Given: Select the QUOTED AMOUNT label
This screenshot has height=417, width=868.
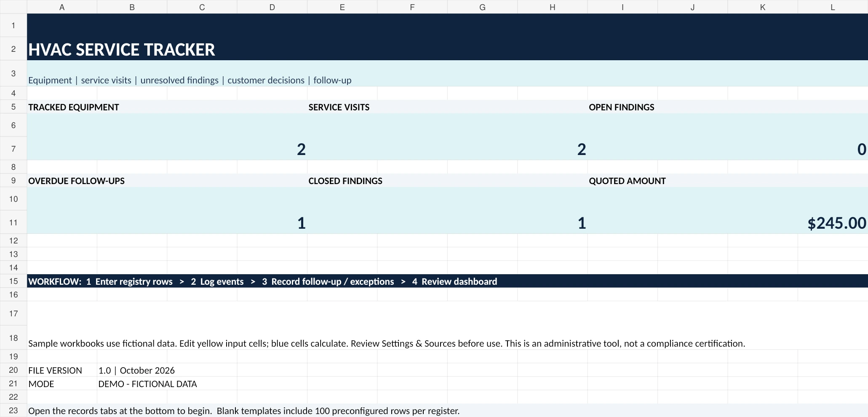Looking at the screenshot, I should [728, 181].
